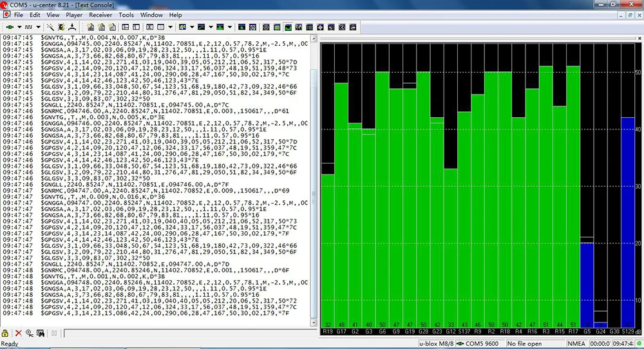Open the binary console view icon
The width and height of the screenshot is (644, 349).
(136, 27)
